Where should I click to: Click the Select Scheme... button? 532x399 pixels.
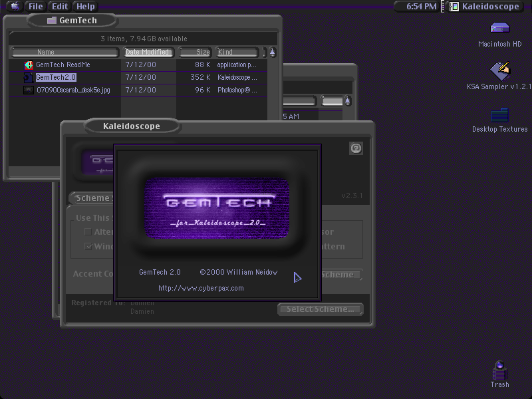point(321,309)
